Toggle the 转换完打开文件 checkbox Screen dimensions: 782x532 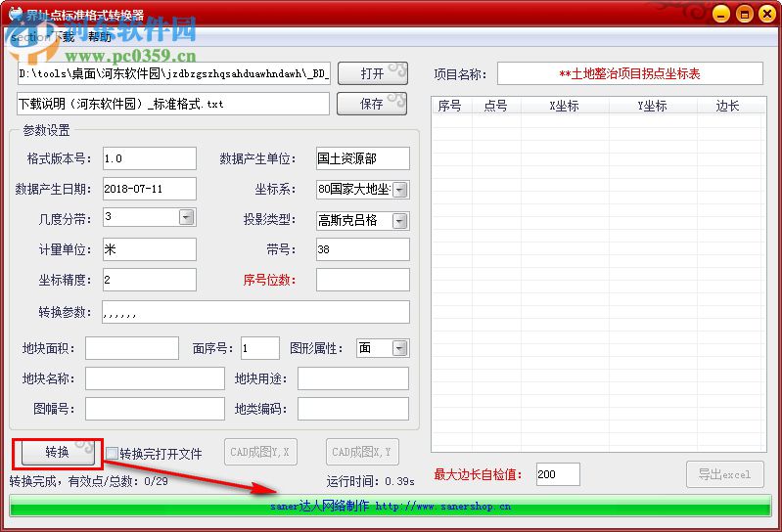coord(113,454)
